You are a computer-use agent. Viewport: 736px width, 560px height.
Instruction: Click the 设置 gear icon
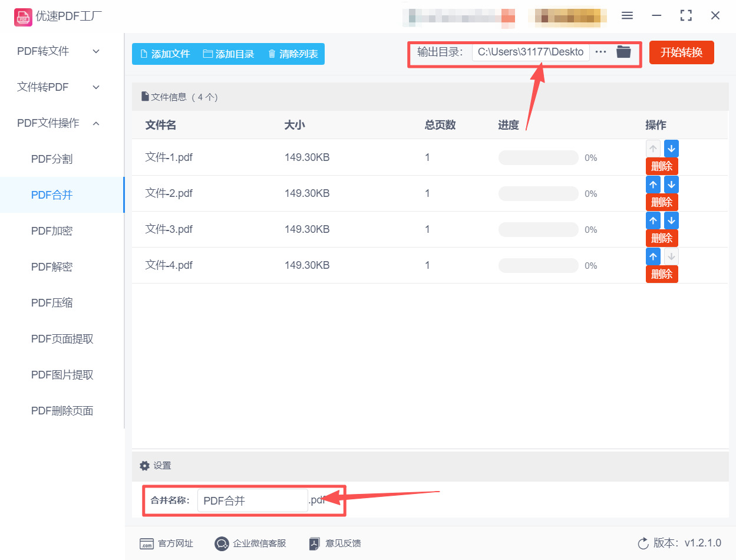click(x=144, y=466)
